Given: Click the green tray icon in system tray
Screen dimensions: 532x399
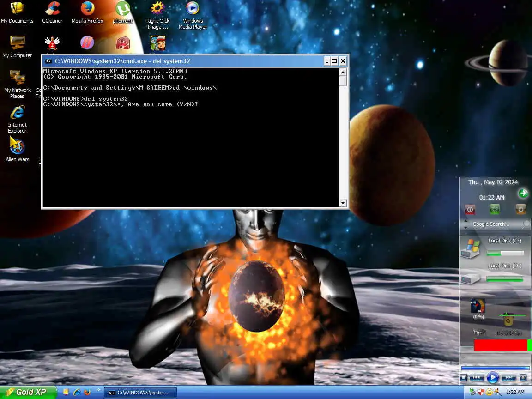Looking at the screenshot, I should (472, 392).
